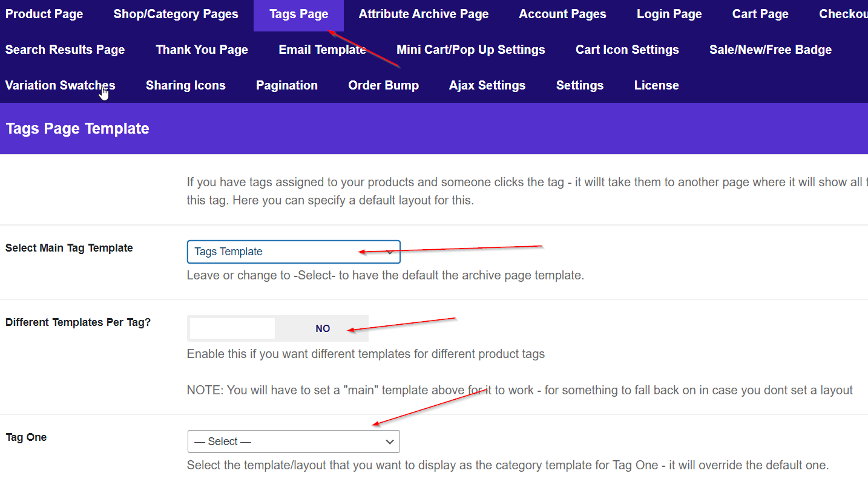868x482 pixels.
Task: Go to Cart Icon Settings tab
Action: coord(627,50)
